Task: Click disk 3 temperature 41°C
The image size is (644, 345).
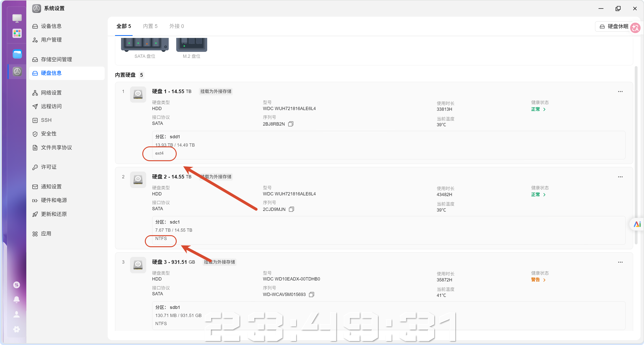Action: click(441, 296)
